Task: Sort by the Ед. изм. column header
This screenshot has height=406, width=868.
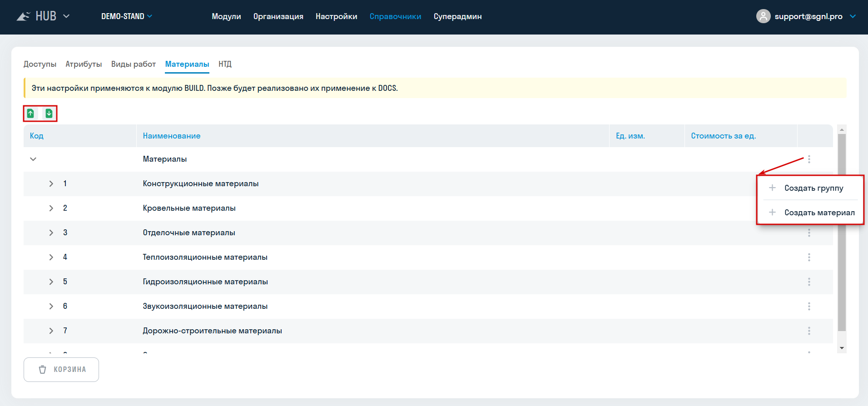Action: pos(630,136)
